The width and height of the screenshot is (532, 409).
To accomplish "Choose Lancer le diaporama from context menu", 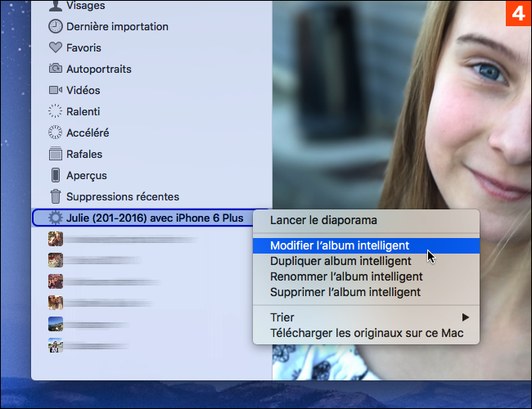I will 324,221.
